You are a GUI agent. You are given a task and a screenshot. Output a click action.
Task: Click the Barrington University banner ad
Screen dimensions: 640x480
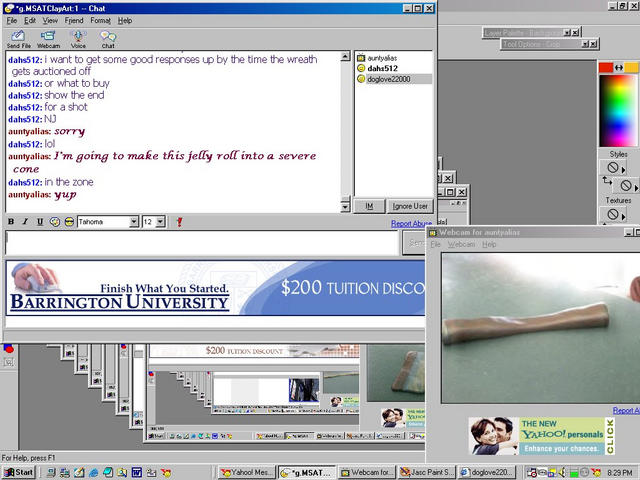pyautogui.click(x=215, y=288)
